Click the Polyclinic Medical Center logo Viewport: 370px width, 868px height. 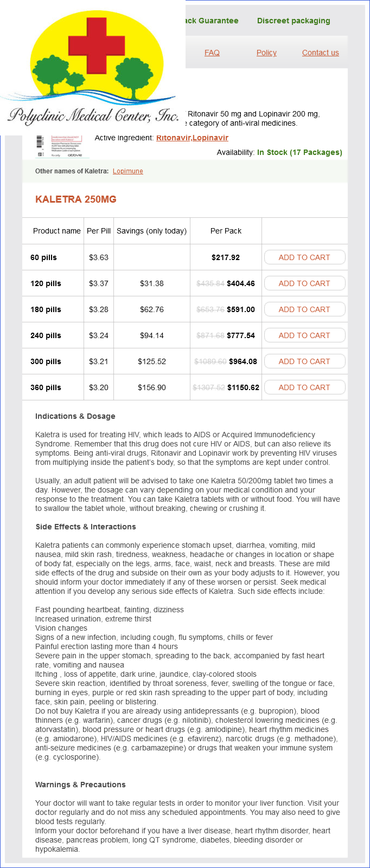click(92, 68)
